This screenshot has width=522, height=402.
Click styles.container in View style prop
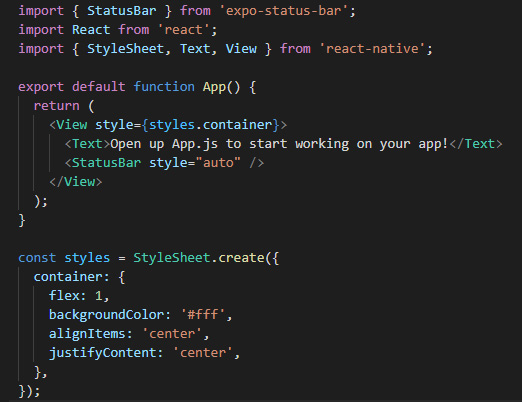[x=211, y=125]
